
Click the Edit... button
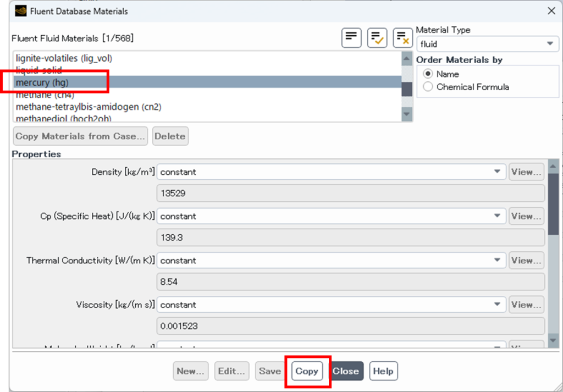(231, 371)
